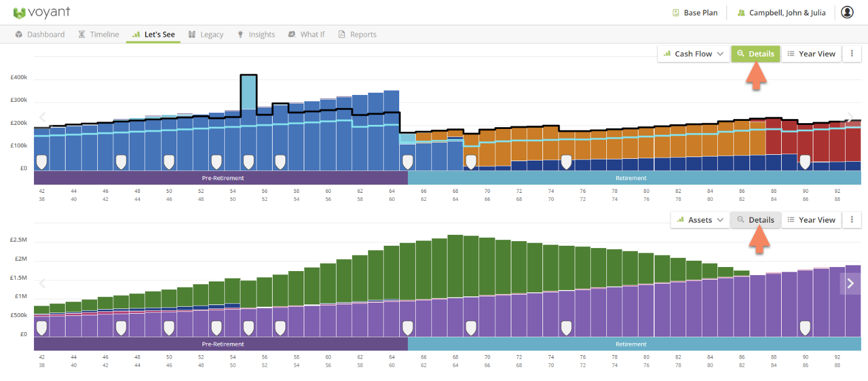Click Assets chart event marker at age 50
This screenshot has height=381, width=868.
pyautogui.click(x=169, y=328)
